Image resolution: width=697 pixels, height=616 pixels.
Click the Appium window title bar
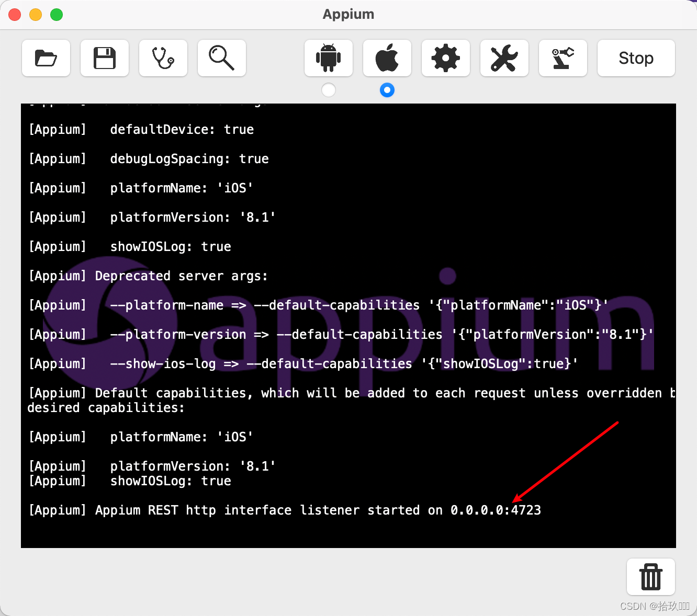pos(348,14)
